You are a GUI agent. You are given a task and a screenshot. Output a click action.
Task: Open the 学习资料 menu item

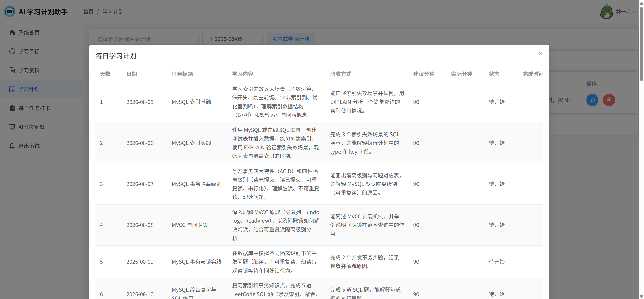(42, 70)
